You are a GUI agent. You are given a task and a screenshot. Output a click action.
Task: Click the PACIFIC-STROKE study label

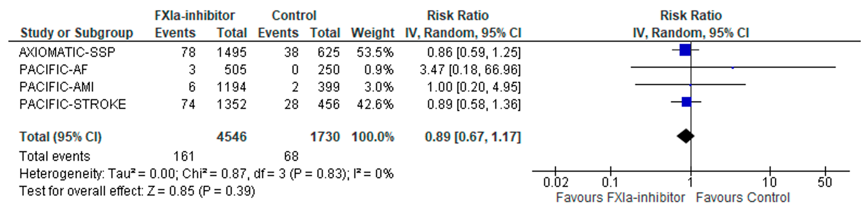72,104
